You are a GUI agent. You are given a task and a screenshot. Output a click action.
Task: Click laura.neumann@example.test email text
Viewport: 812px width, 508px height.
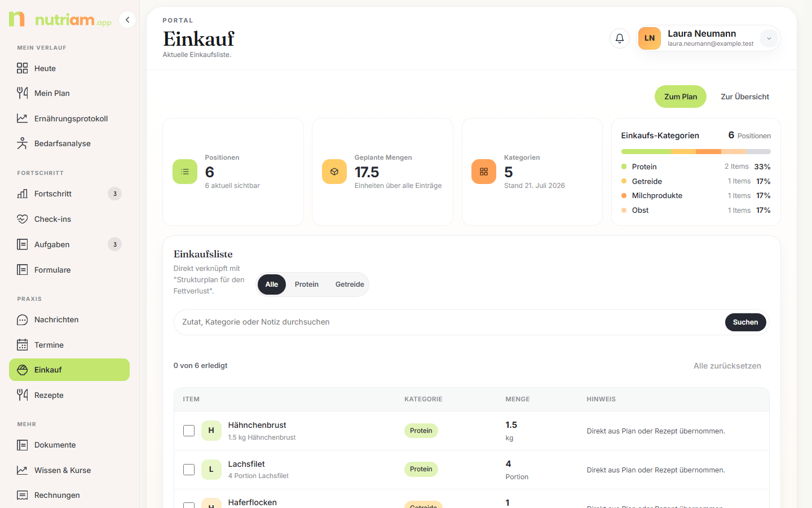tap(710, 44)
